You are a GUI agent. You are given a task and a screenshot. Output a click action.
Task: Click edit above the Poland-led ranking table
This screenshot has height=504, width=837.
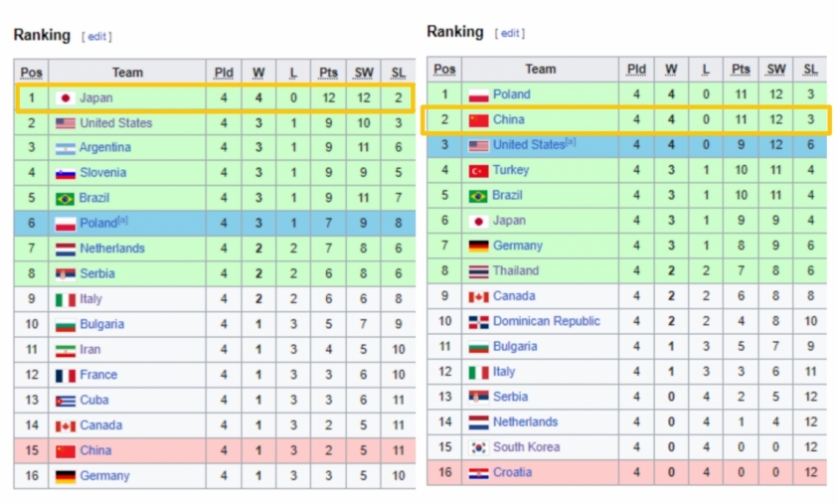pos(510,33)
